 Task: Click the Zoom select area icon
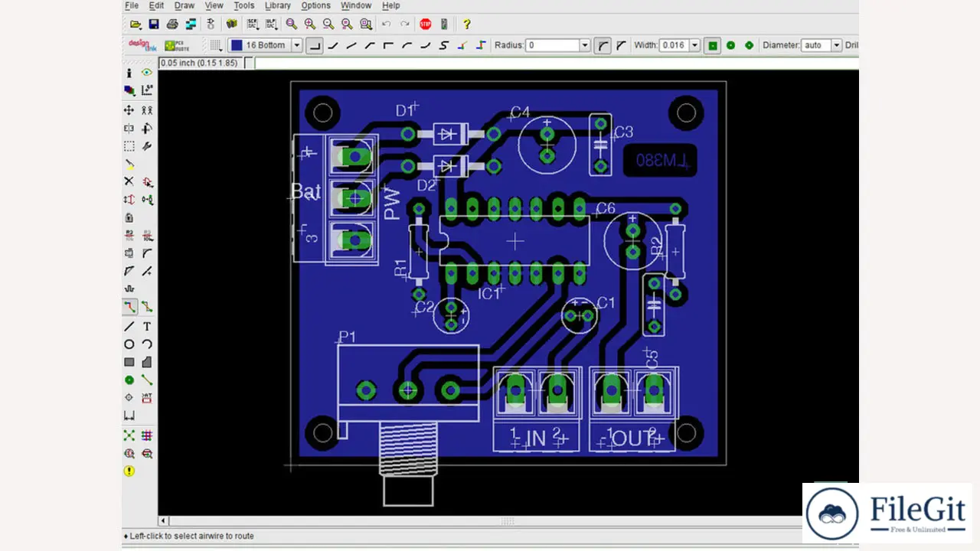[x=366, y=24]
